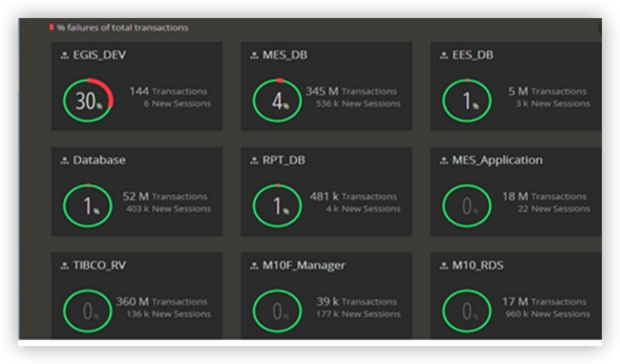This screenshot has width=620, height=364.
Task: Select the hierarchy icon beside M10F_Manager
Action: pyautogui.click(x=254, y=266)
